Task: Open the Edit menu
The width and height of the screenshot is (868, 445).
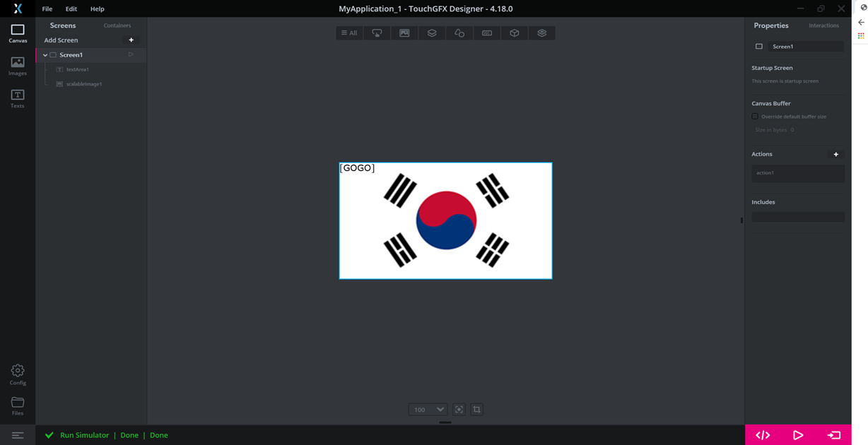Action: [71, 9]
